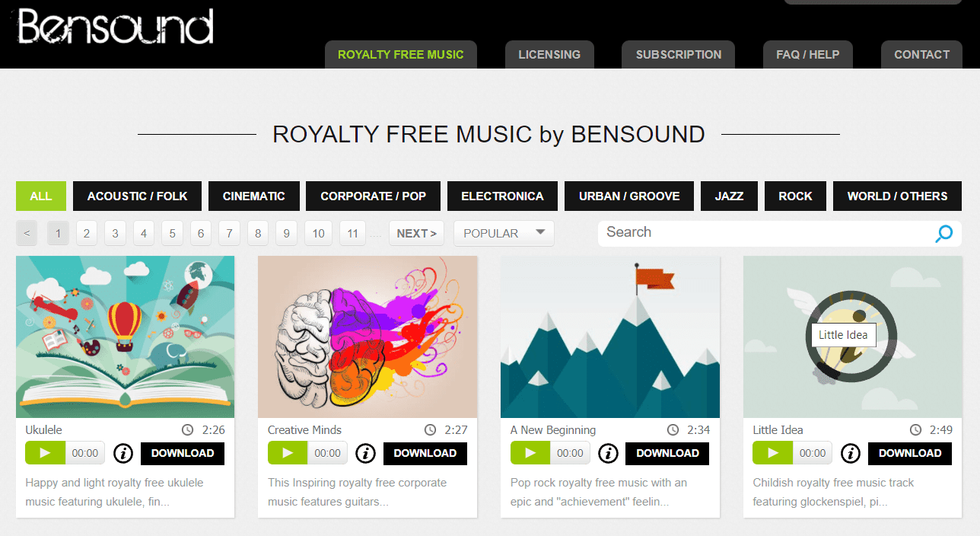
Task: Open info icon for A New Beginning
Action: tap(608, 454)
